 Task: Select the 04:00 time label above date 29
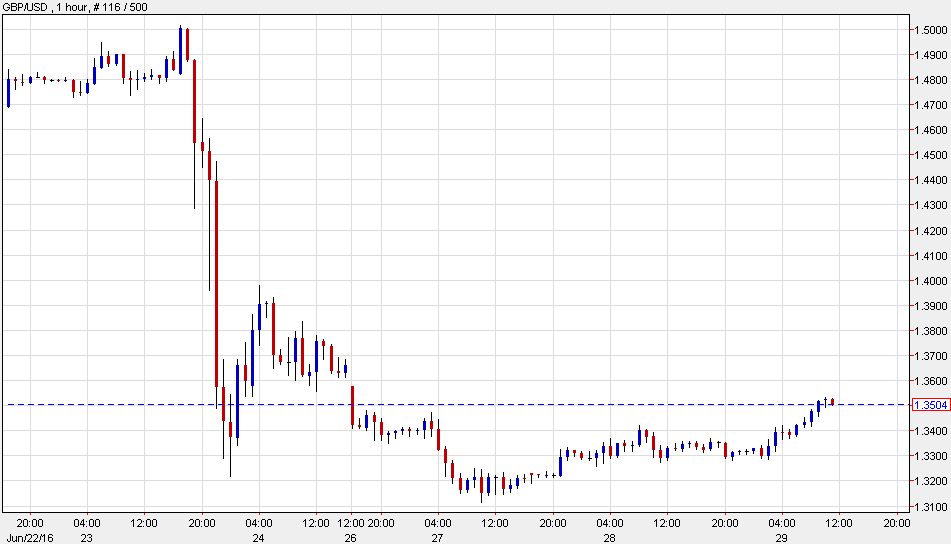(x=782, y=523)
